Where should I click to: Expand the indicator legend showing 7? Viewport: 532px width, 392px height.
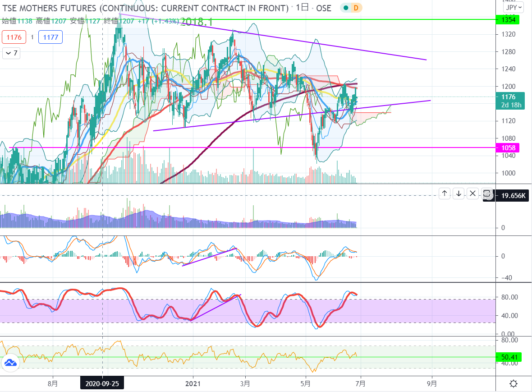click(11, 53)
